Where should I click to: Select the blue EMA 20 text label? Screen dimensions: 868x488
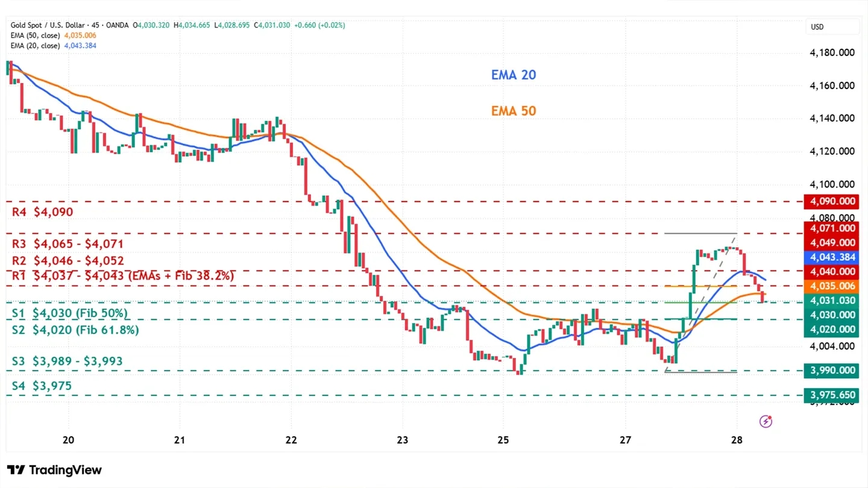[x=514, y=75]
